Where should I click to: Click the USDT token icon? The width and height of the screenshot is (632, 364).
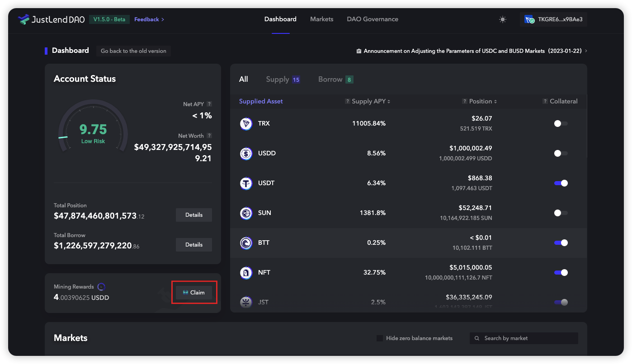click(x=246, y=183)
